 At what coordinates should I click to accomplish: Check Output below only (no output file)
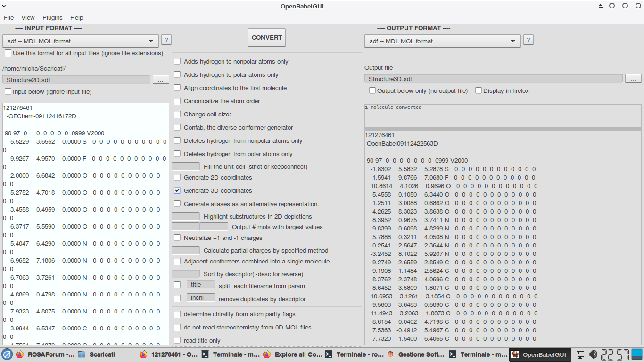coord(372,90)
